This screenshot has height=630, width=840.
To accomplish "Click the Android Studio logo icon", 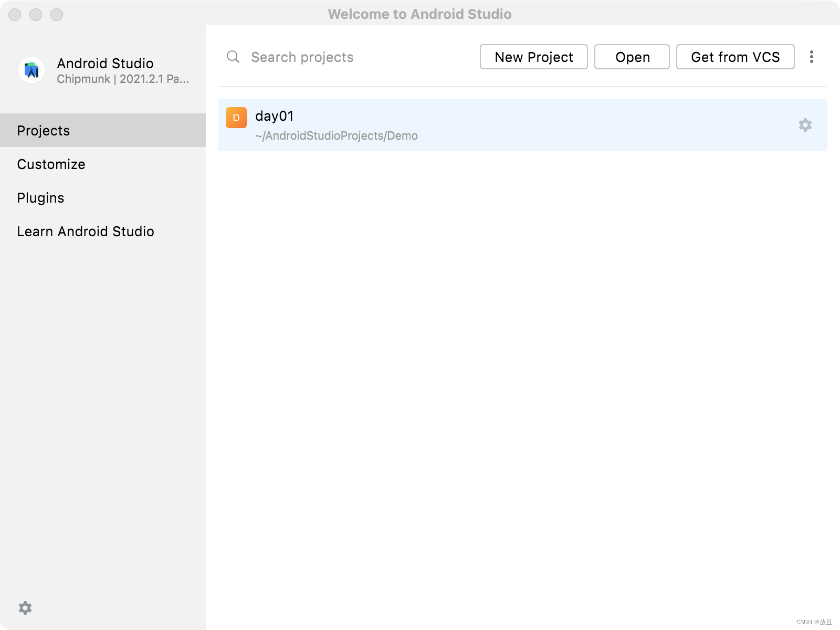I will (31, 70).
